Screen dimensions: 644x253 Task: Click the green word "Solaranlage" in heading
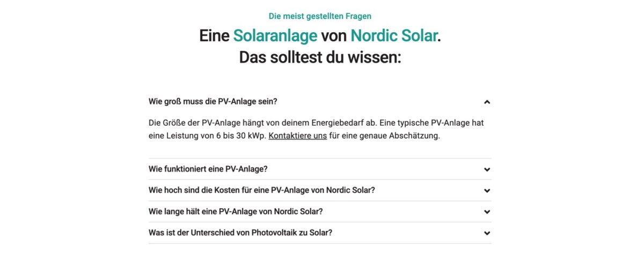tap(275, 36)
